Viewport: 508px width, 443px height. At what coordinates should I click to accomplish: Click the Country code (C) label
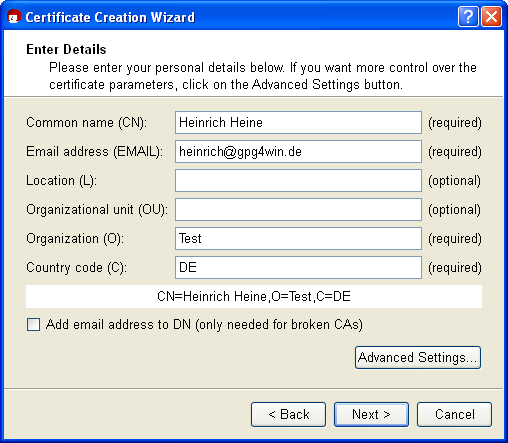76,268
